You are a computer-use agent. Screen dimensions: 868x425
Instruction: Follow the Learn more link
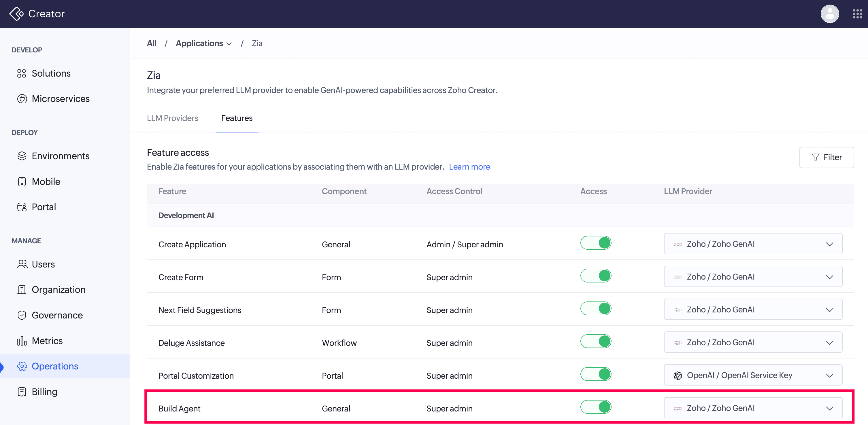tap(469, 167)
